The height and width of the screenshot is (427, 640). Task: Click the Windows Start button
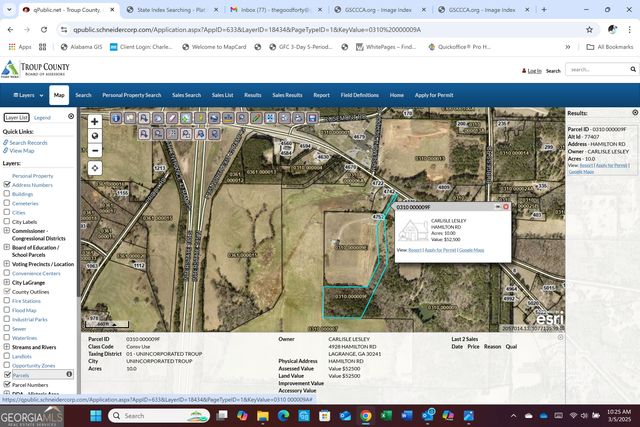(96, 416)
